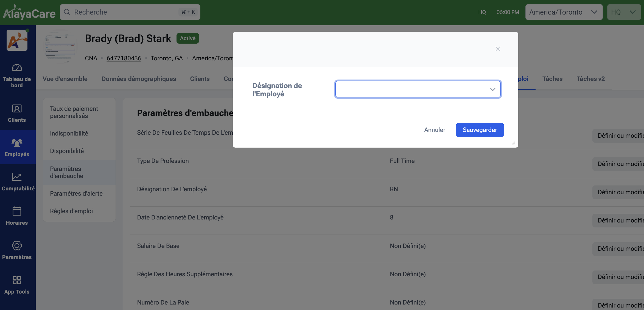644x310 pixels.
Task: Open the App Tools grid icon
Action: pos(17,280)
